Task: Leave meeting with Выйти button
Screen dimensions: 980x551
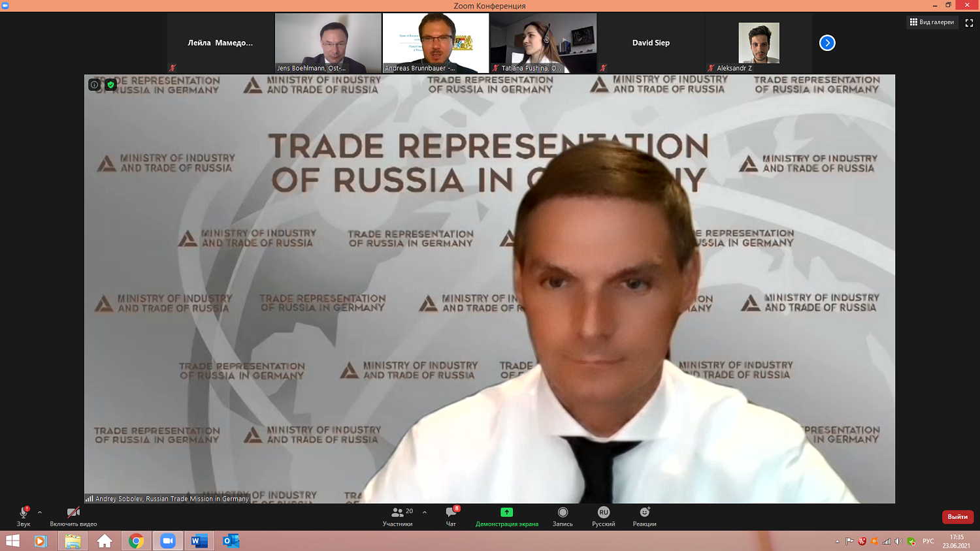Action: 958,516
